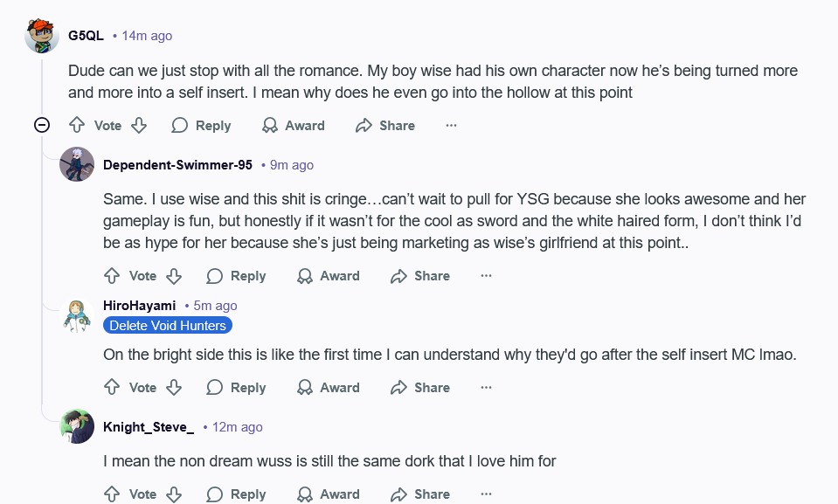The image size is (838, 504).
Task: Upvote G5QL's comment
Action: 77,126
